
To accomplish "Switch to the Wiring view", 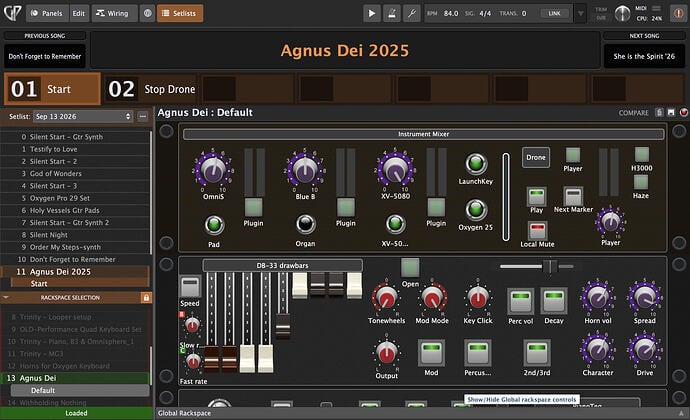I will point(112,13).
